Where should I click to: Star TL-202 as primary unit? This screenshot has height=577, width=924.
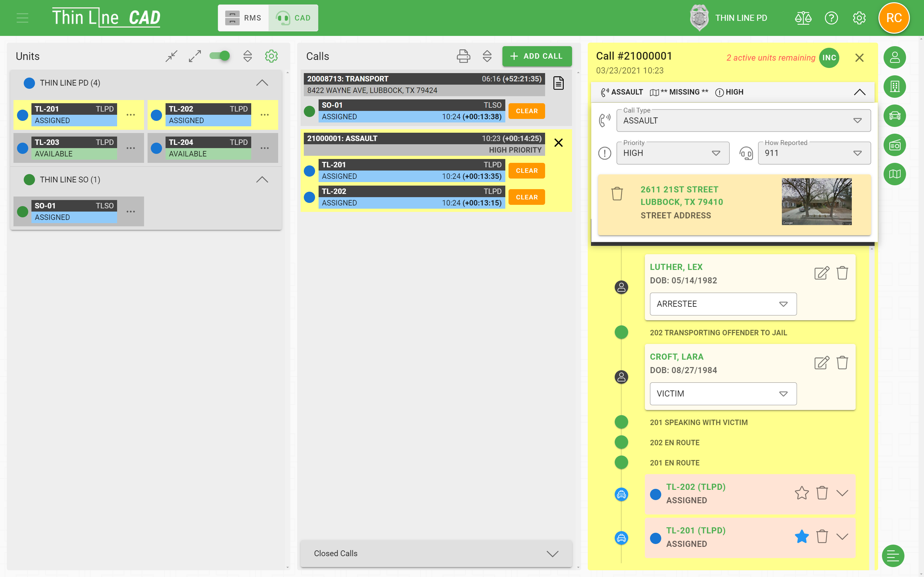click(x=801, y=493)
